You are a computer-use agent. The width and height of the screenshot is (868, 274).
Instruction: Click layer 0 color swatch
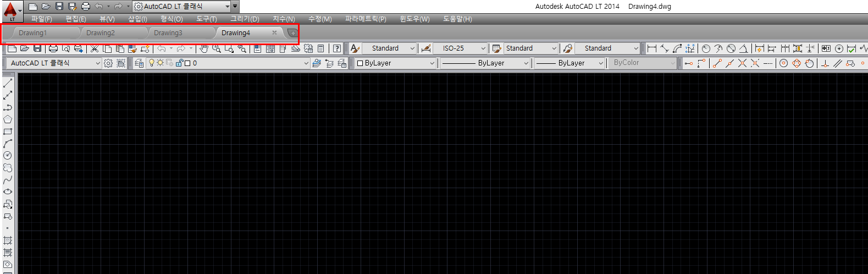point(187,63)
